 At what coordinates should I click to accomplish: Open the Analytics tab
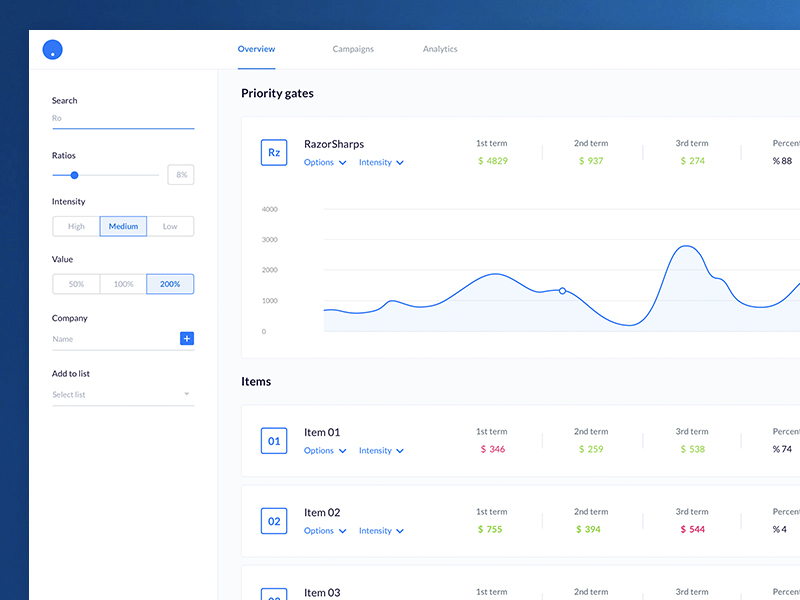[440, 49]
